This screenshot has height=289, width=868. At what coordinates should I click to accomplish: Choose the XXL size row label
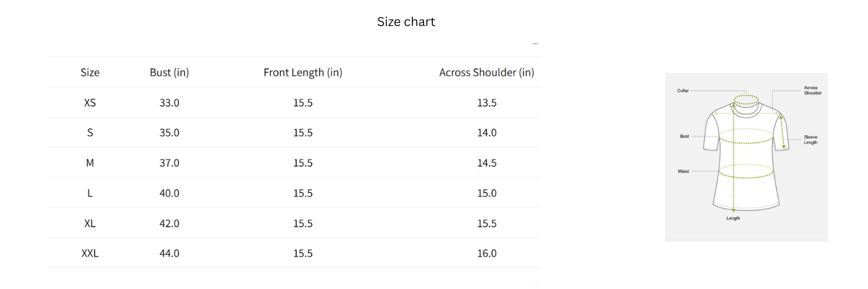click(x=90, y=253)
